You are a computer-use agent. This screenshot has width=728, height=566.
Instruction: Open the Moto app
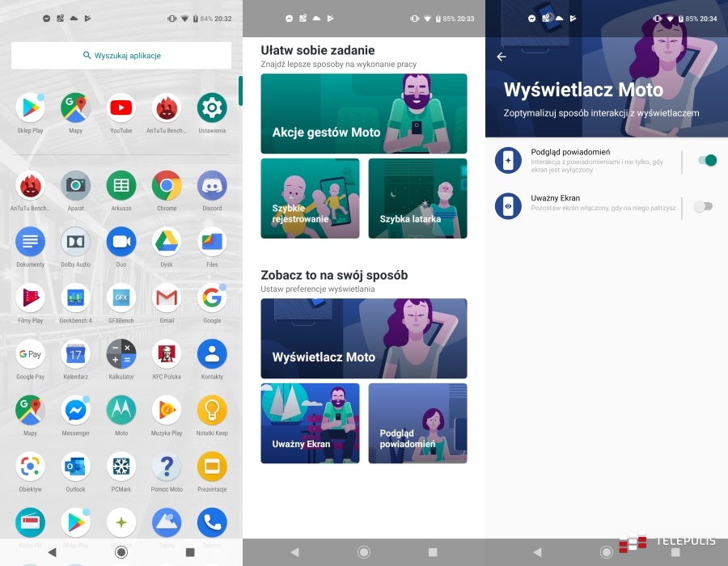click(121, 412)
